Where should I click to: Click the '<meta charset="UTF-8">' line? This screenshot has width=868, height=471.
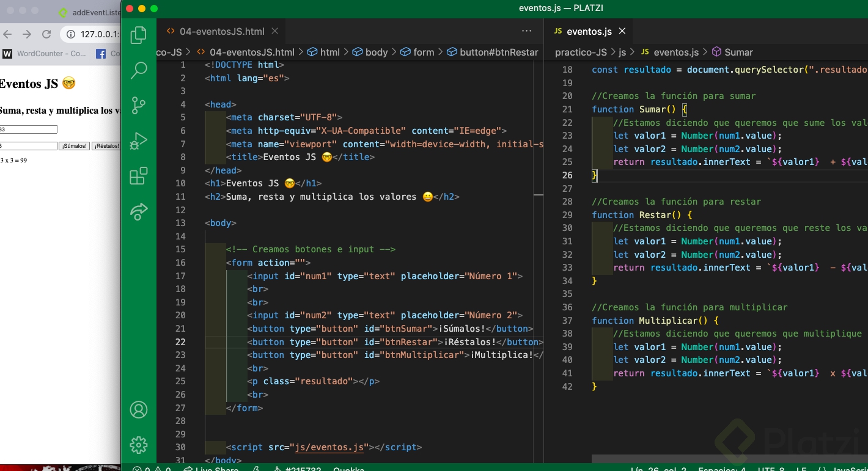click(284, 117)
